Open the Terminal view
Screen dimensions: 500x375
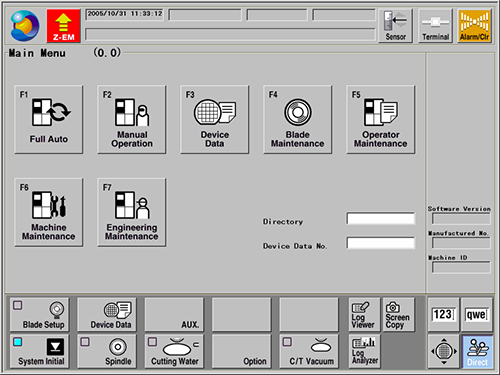coord(435,26)
